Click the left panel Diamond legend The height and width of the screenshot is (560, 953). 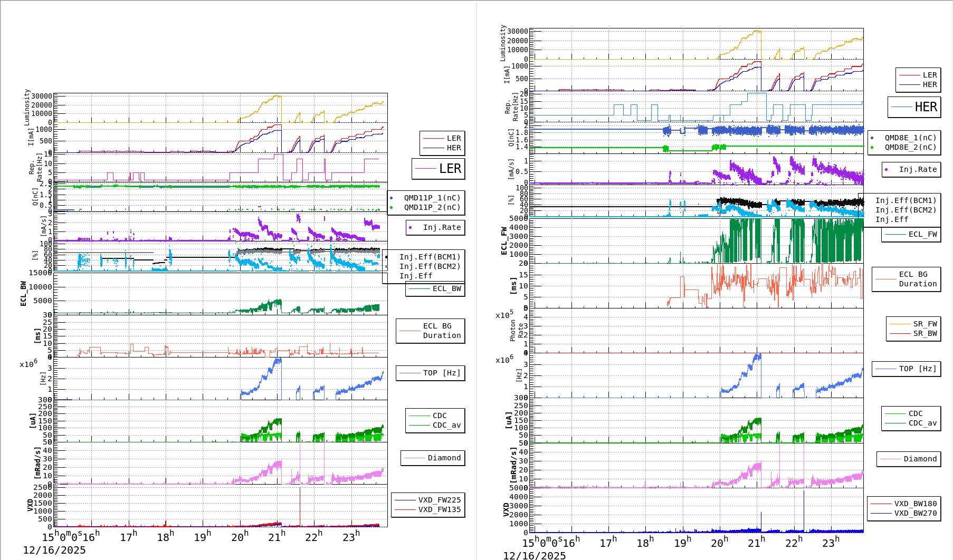pyautogui.click(x=433, y=458)
